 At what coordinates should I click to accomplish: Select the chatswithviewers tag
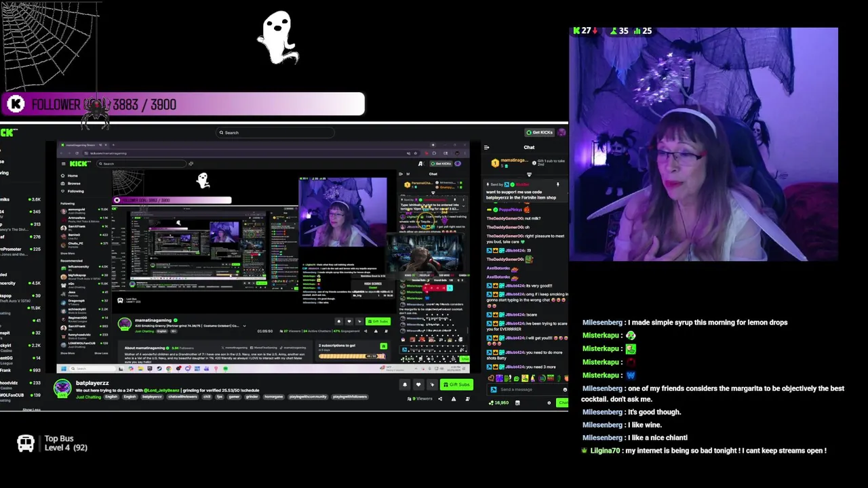pyautogui.click(x=182, y=396)
